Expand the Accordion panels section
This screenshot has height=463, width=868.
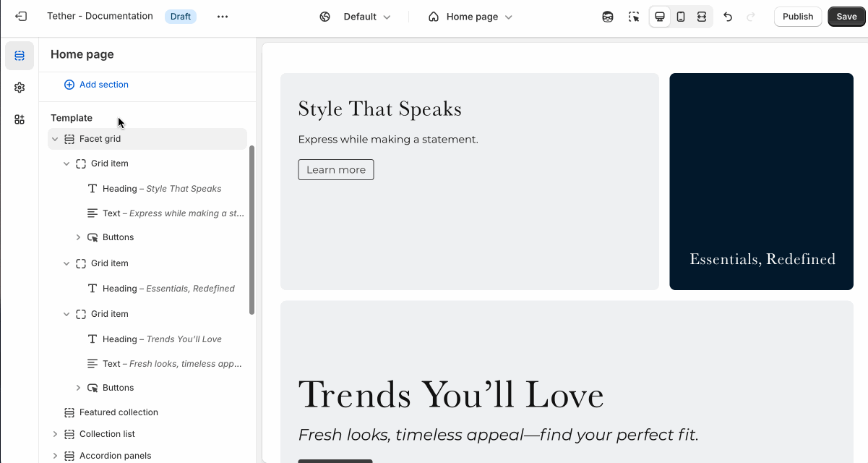click(55, 456)
